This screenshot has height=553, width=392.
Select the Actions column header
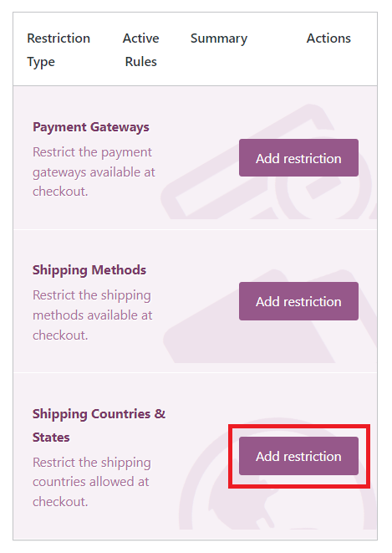(x=328, y=38)
